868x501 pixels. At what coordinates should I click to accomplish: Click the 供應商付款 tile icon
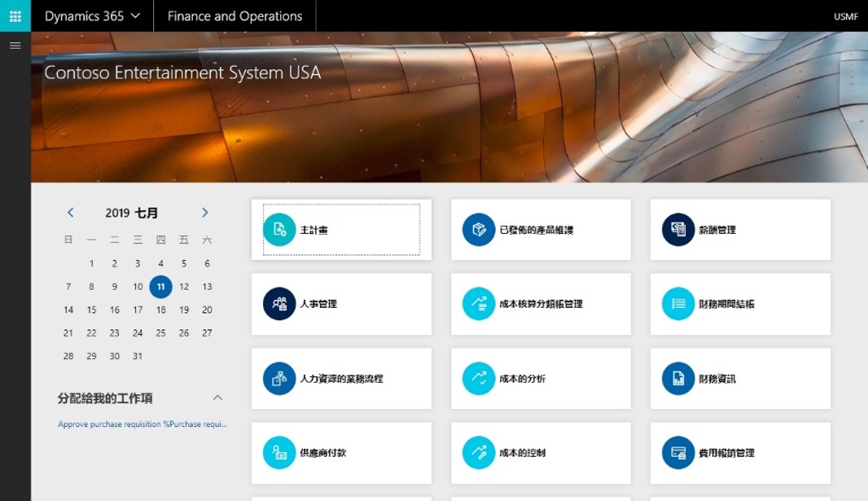279,452
